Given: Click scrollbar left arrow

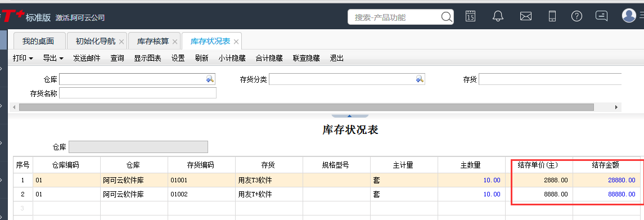Looking at the screenshot, I should [x=15, y=107].
